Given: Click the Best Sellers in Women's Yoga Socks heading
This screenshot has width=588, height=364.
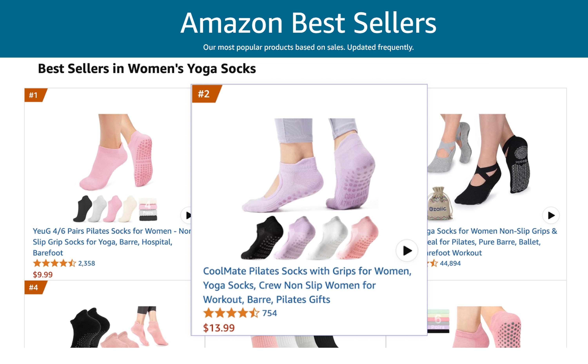Looking at the screenshot, I should click(147, 70).
